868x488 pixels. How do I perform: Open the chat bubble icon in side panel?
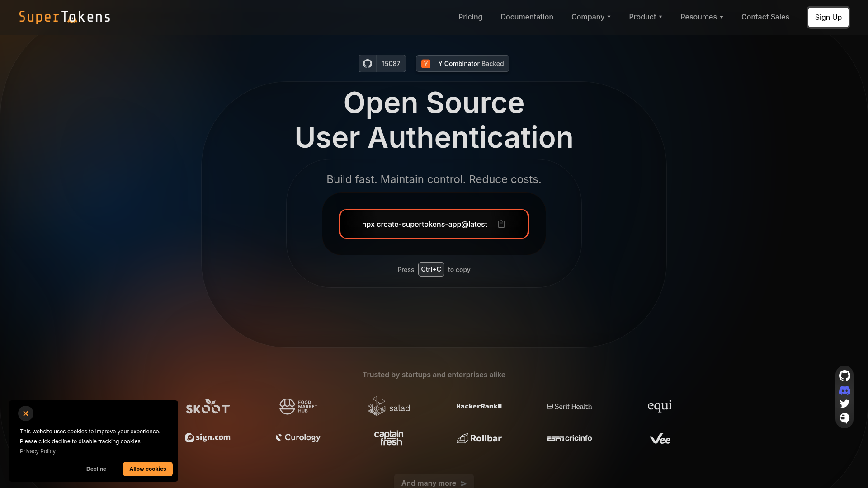click(x=844, y=418)
